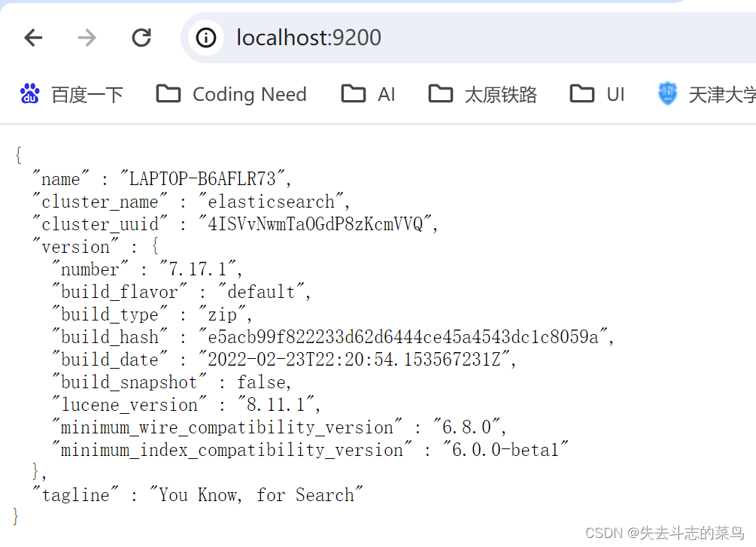This screenshot has width=756, height=547.
Task: Click the site information icon in address bar
Action: tap(206, 38)
